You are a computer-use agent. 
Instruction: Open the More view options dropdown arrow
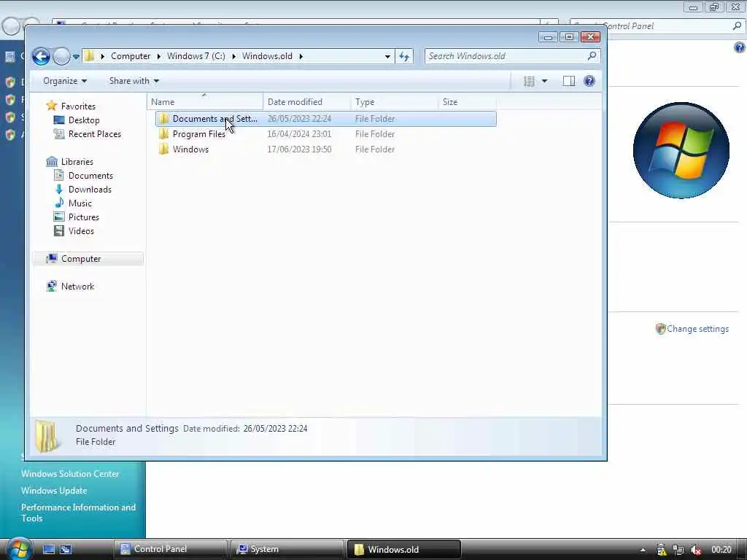coord(544,81)
